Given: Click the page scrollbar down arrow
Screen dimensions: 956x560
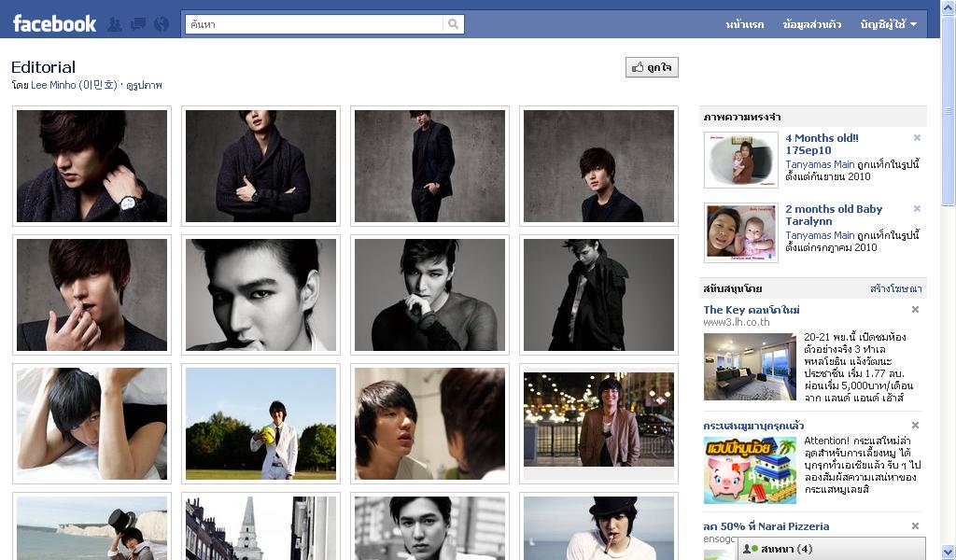Looking at the screenshot, I should pyautogui.click(x=949, y=553).
